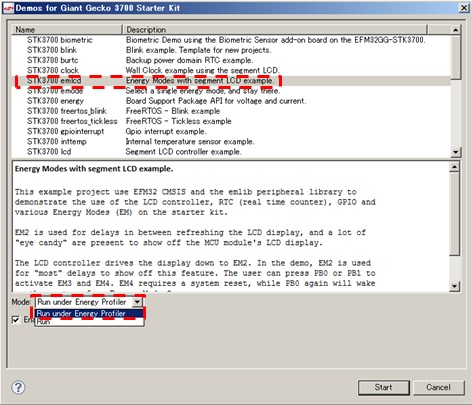Click 'Backup power domain RTC example' description
The width and height of the screenshot is (472, 405).
pyautogui.click(x=189, y=60)
